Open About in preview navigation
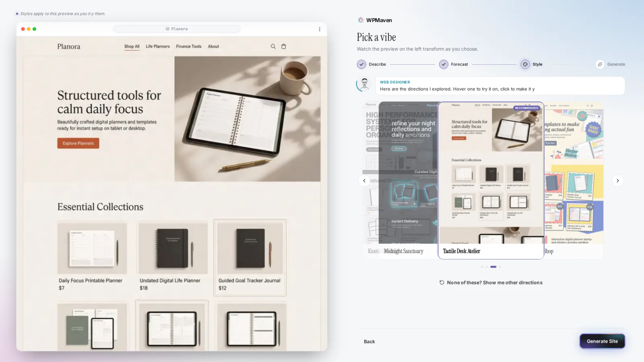This screenshot has width=644, height=362. coord(213,47)
